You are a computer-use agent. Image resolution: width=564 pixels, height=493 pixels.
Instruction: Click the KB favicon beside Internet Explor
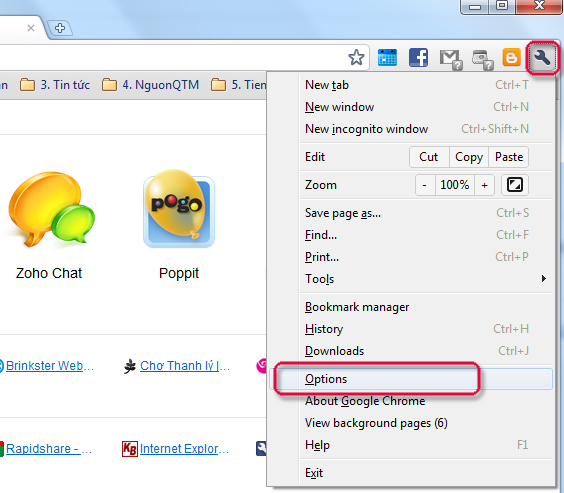pos(129,449)
